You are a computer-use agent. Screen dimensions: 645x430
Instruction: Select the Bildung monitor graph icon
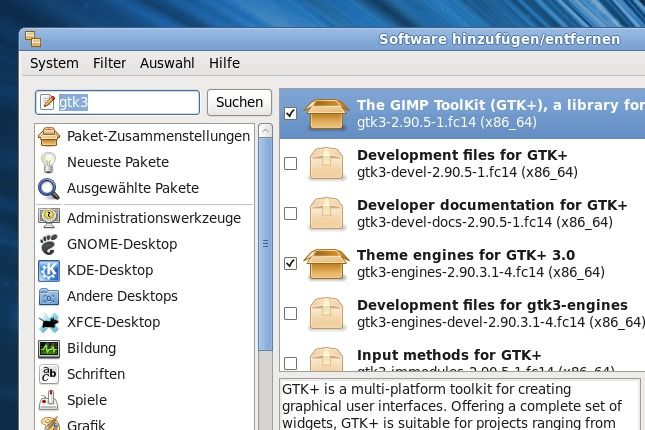point(49,349)
